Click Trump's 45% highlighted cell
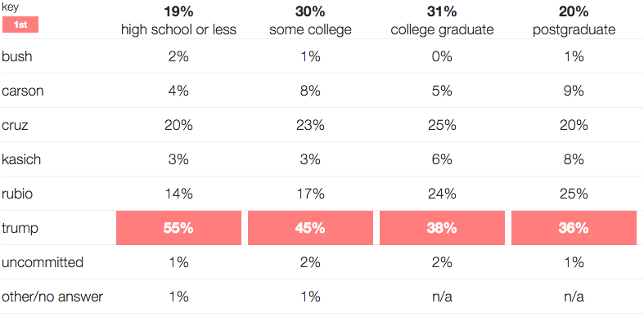This screenshot has width=644, height=317. click(310, 228)
